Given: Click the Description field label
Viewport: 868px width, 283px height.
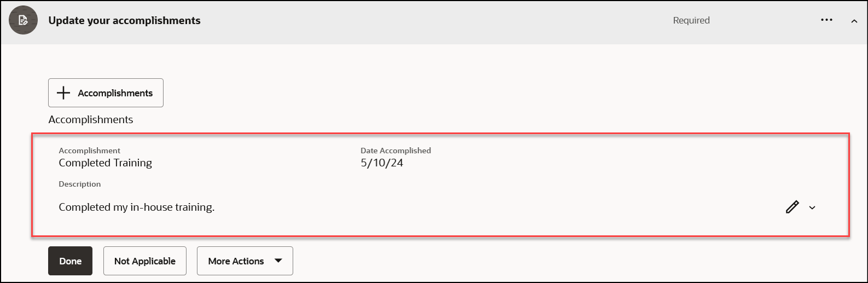Looking at the screenshot, I should [x=79, y=184].
